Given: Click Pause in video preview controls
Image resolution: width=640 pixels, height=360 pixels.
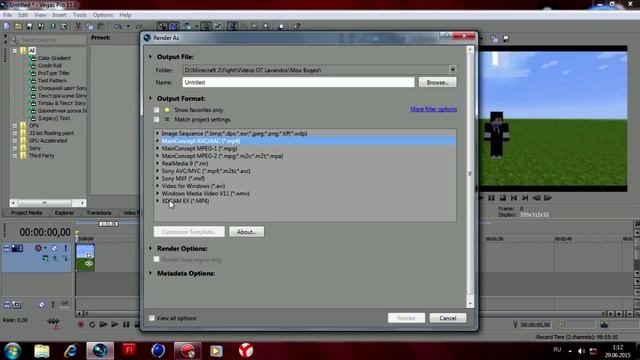Looking at the screenshot, I should tap(491, 198).
